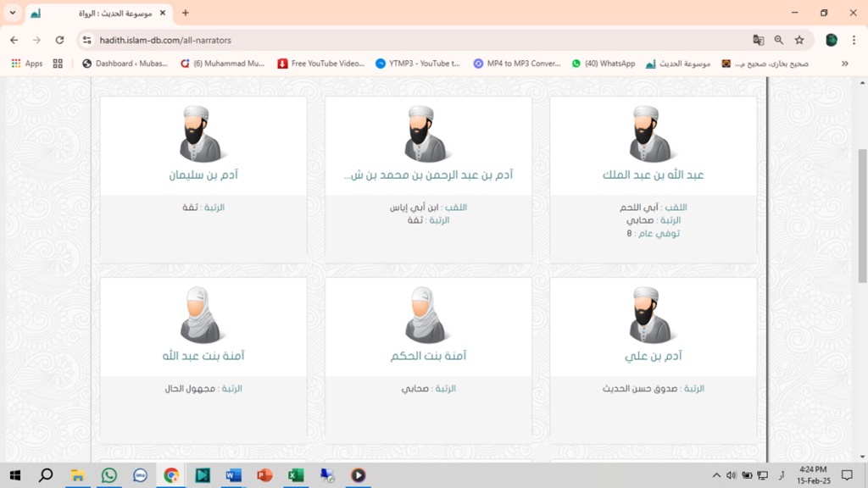This screenshot has width=868, height=488.
Task: Close the موسوعة الحديث tab
Action: 162,13
